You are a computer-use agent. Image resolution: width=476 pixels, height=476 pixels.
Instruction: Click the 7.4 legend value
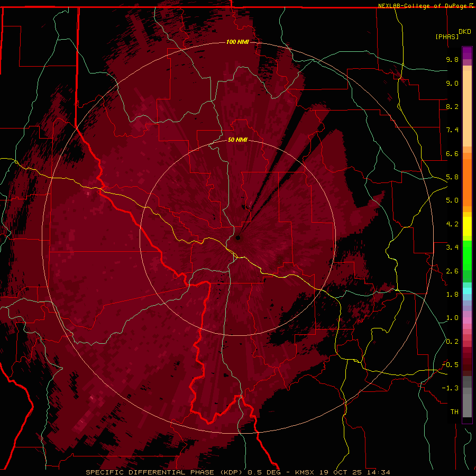452,130
